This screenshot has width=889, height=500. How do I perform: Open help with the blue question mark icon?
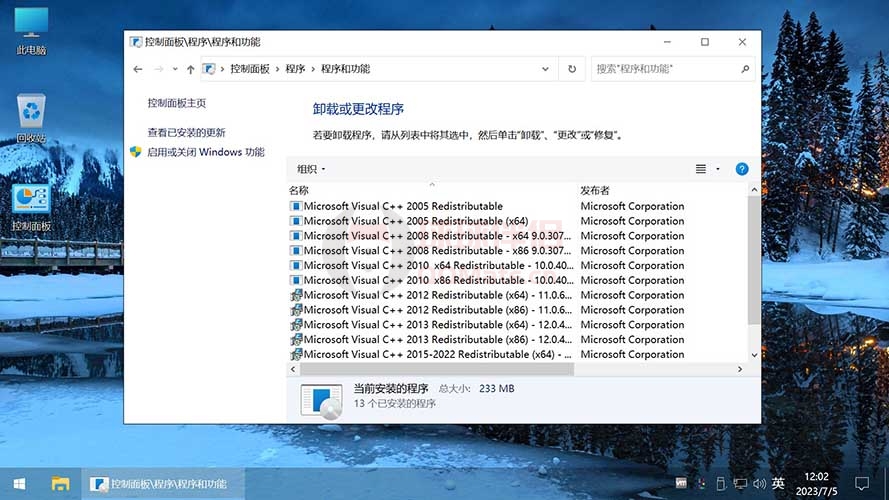coord(742,169)
